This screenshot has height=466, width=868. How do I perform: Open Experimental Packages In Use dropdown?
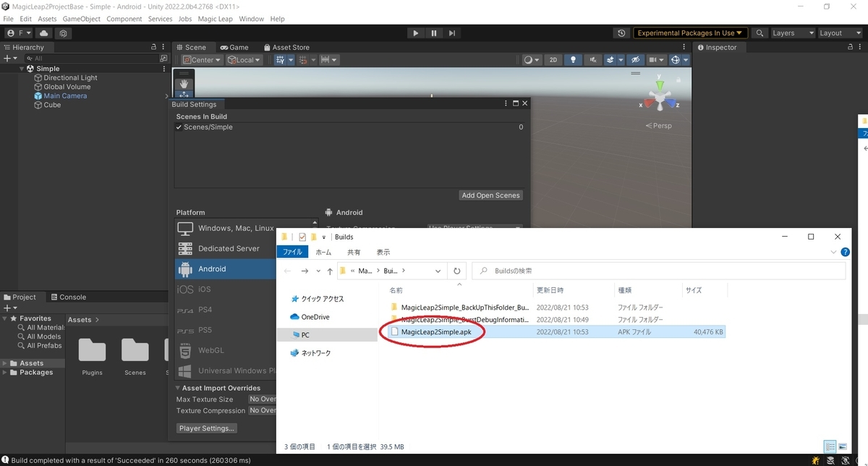(x=690, y=33)
